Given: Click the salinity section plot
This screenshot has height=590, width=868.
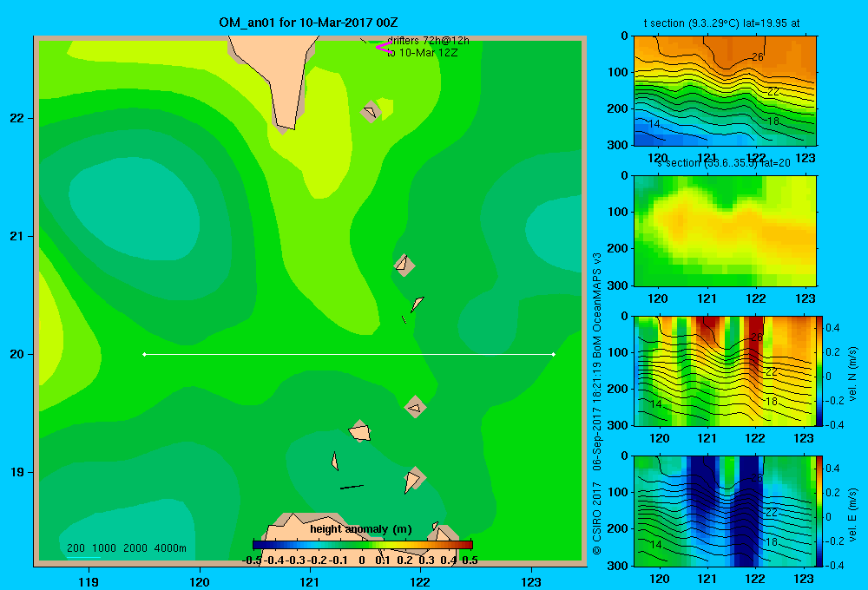Looking at the screenshot, I should tap(725, 230).
